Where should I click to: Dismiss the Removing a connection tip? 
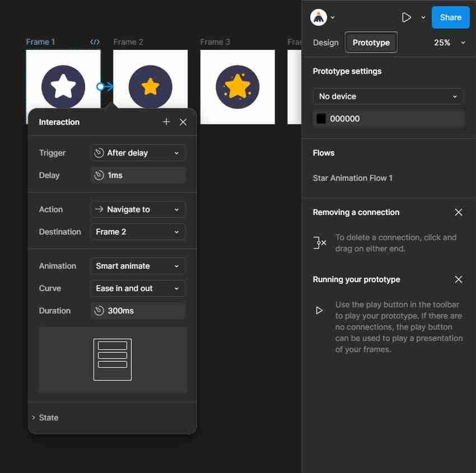coord(459,212)
